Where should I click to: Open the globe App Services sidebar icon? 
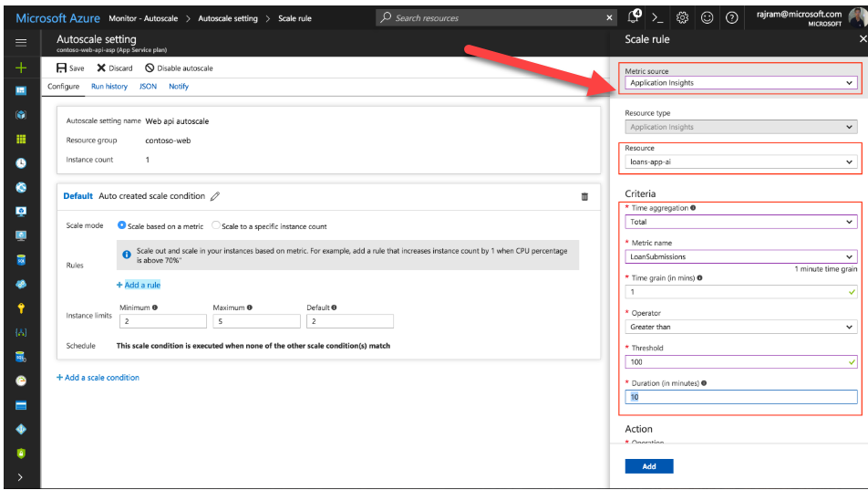pyautogui.click(x=21, y=187)
